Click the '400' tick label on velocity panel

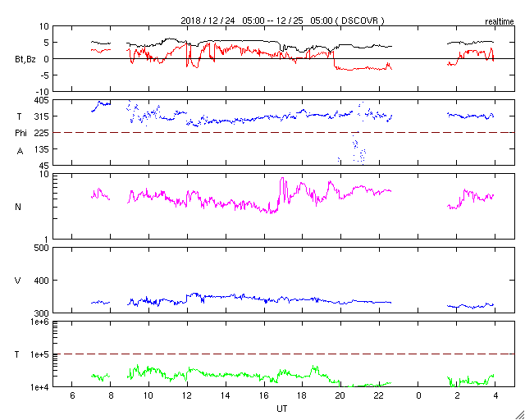42,281
